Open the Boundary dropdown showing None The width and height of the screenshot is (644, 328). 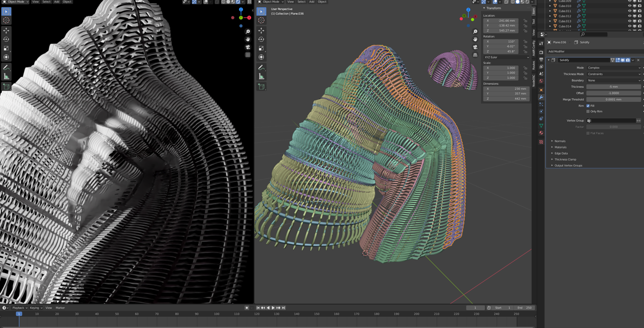[x=614, y=80]
